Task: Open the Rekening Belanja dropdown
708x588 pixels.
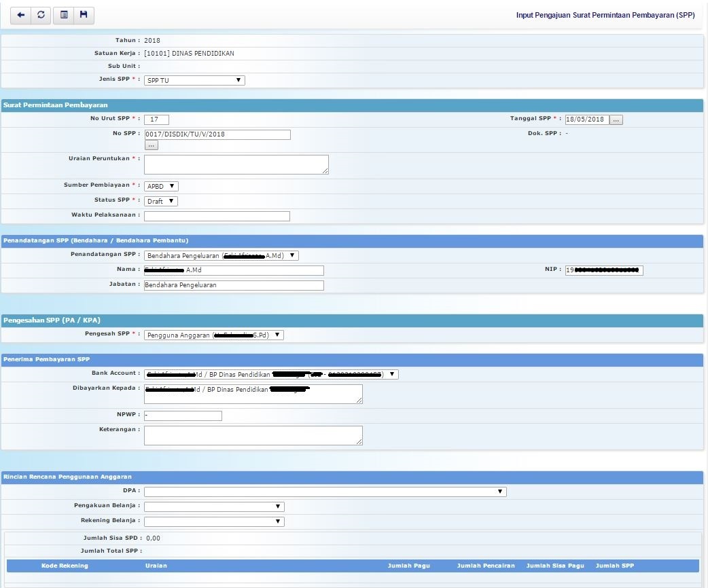Action: 214,521
